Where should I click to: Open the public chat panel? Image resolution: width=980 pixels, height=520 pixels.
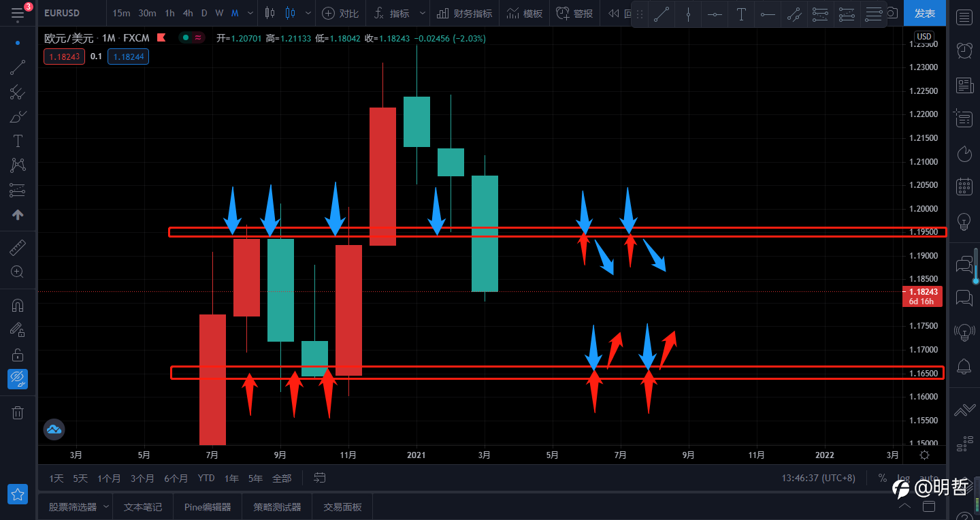tap(964, 264)
